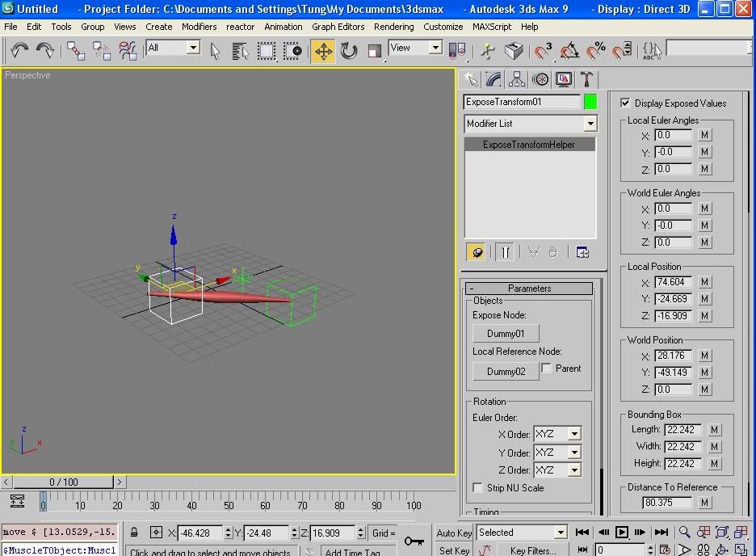Screen dimensions: 756x556
Task: Open the Graph Editors menu
Action: coord(338,27)
